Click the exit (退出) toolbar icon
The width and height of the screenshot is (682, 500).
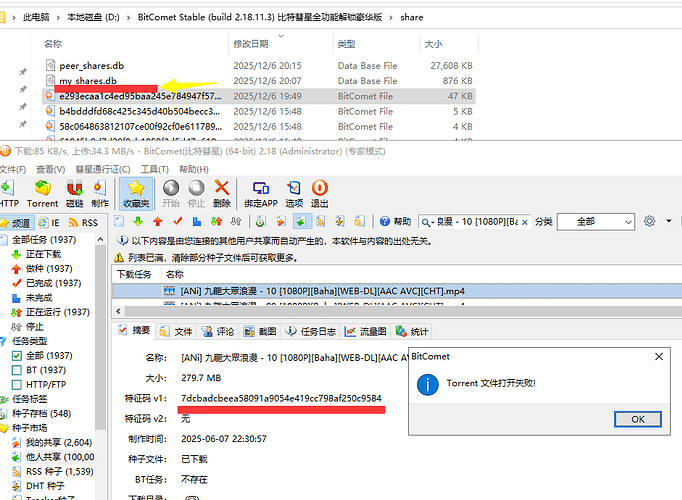point(319,194)
